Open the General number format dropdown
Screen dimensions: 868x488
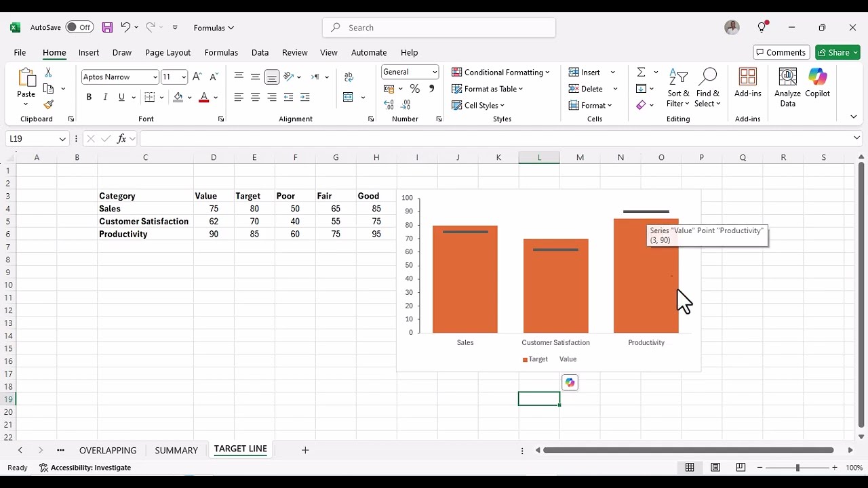(x=435, y=72)
